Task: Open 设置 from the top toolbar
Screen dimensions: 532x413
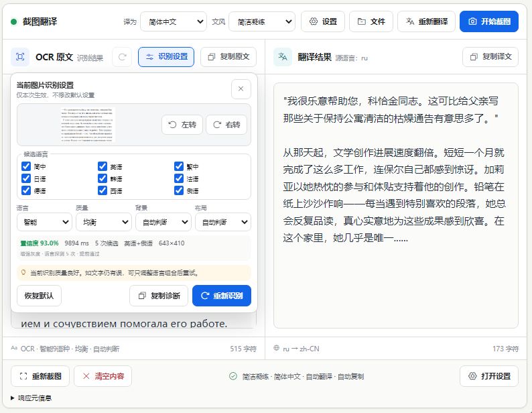Action: [x=323, y=21]
